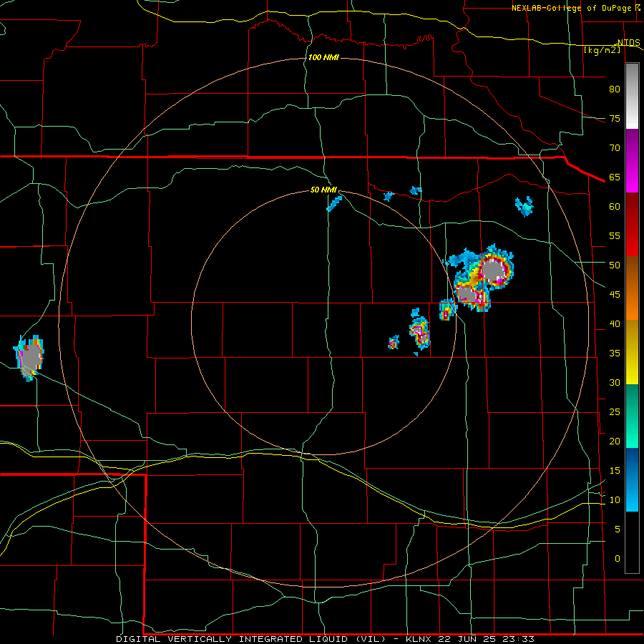Click the 75 value on the color scale
This screenshot has width=644, height=644.
point(615,119)
